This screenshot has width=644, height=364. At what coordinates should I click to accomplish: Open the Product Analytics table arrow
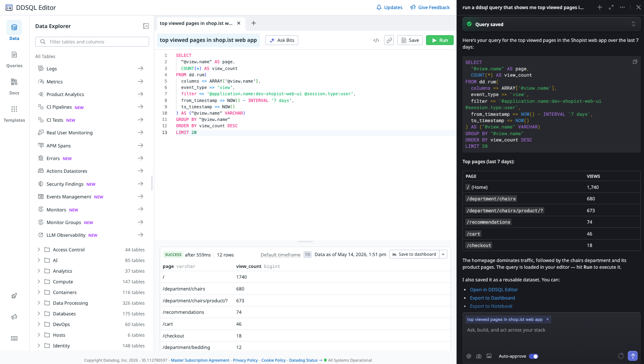[x=140, y=94]
